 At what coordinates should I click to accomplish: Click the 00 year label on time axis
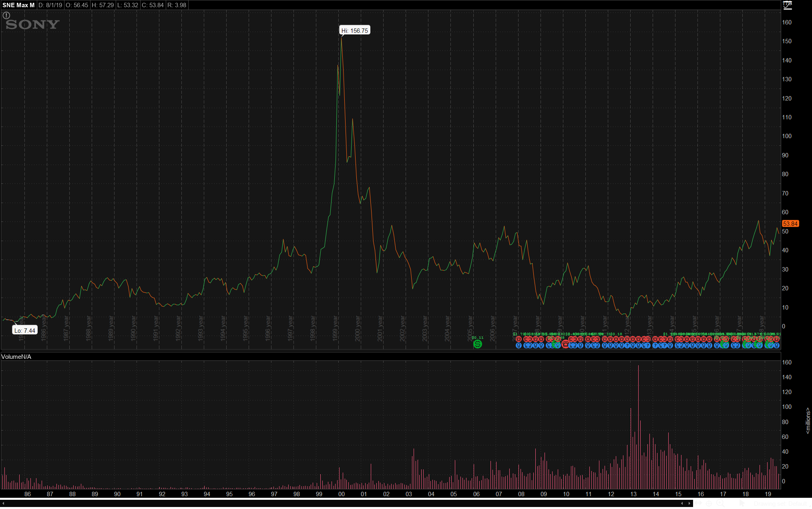click(x=341, y=494)
